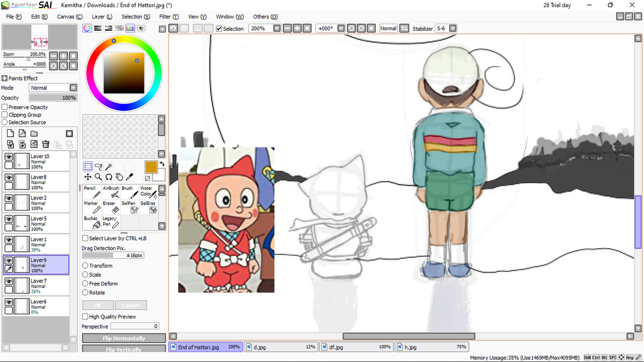644x362 pixels.
Task: Open the color panel options dropdown arrow
Action: click(162, 29)
